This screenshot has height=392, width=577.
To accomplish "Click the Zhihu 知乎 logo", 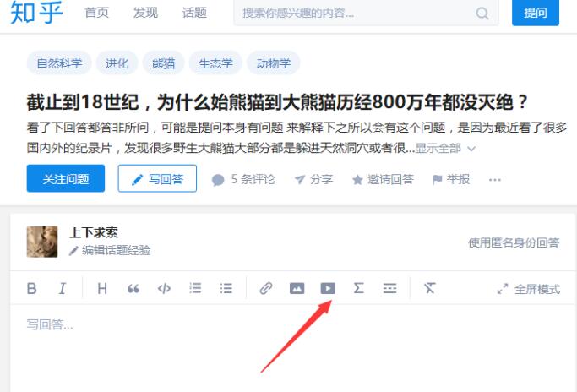I will [x=36, y=12].
